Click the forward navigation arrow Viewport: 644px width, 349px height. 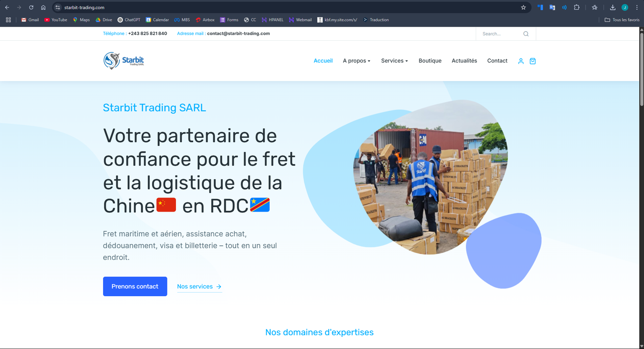(x=19, y=7)
